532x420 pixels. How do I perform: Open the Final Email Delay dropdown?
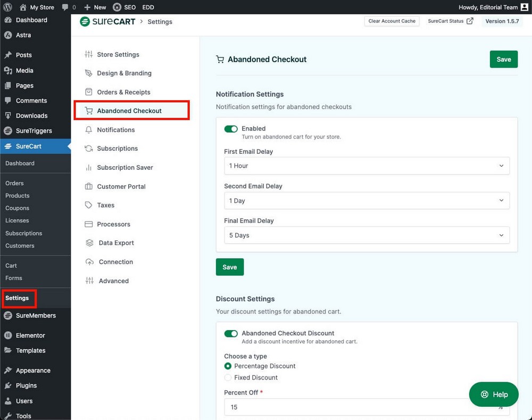point(367,235)
